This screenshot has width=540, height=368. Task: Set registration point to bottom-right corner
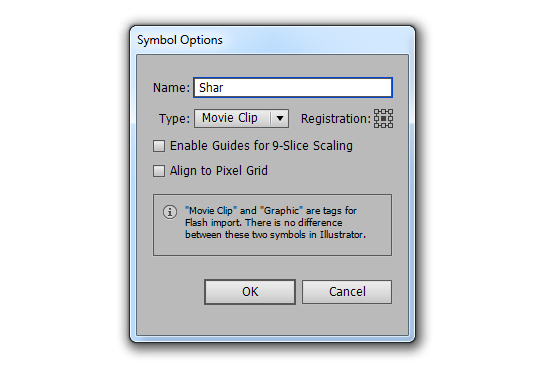(391, 126)
